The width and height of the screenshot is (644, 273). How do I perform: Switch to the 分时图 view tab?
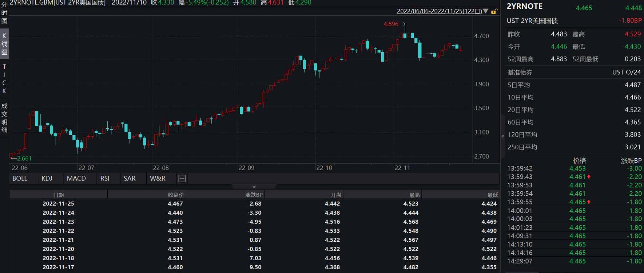pos(4,13)
